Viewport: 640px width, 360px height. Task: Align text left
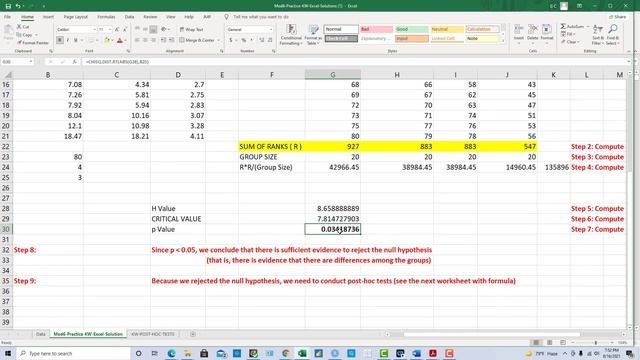137,40
